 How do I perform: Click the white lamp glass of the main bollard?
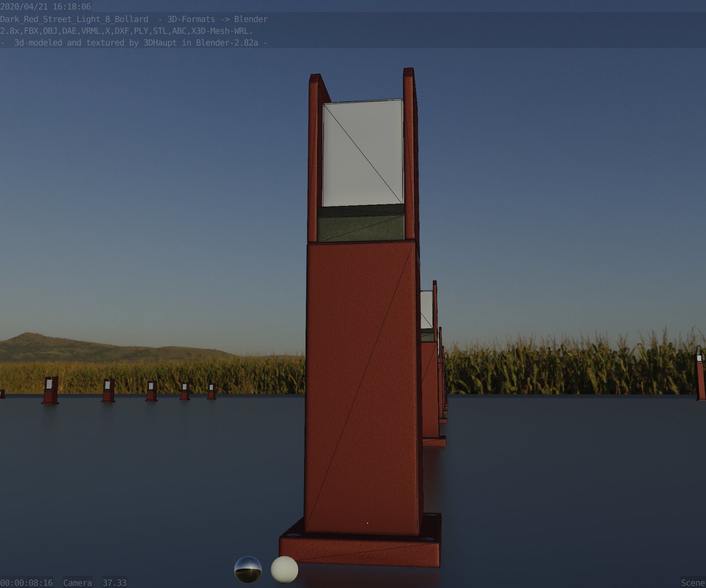point(363,153)
